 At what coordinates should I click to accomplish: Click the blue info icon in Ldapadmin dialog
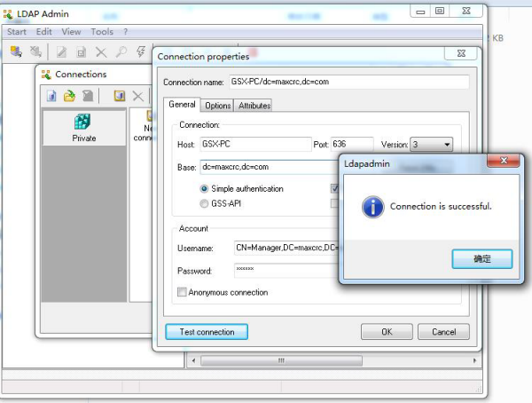pyautogui.click(x=373, y=206)
